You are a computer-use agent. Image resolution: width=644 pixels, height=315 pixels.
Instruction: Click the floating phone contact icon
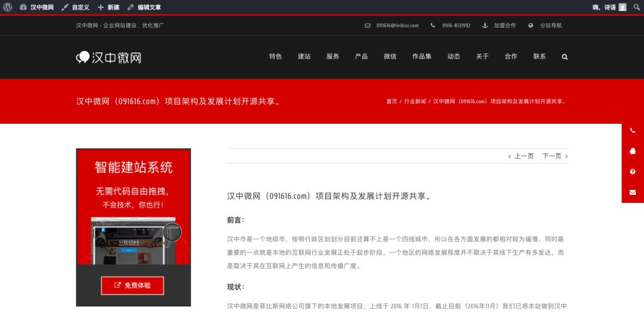632,131
